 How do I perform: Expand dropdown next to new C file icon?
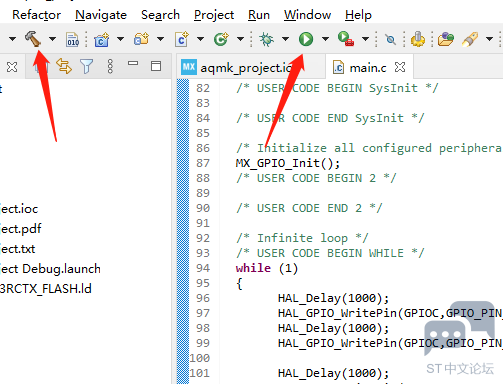pyautogui.click(x=200, y=39)
